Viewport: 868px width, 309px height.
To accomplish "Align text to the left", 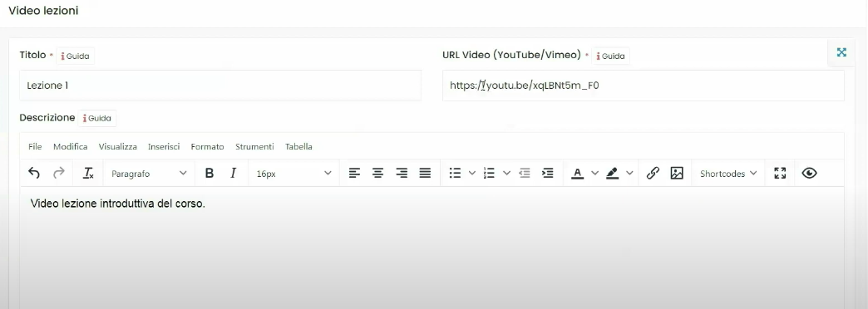I will click(x=354, y=174).
